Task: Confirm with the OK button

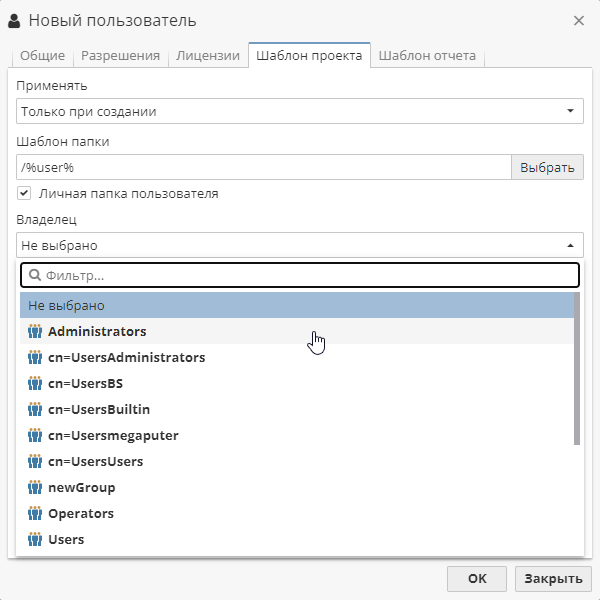Action: 477,579
